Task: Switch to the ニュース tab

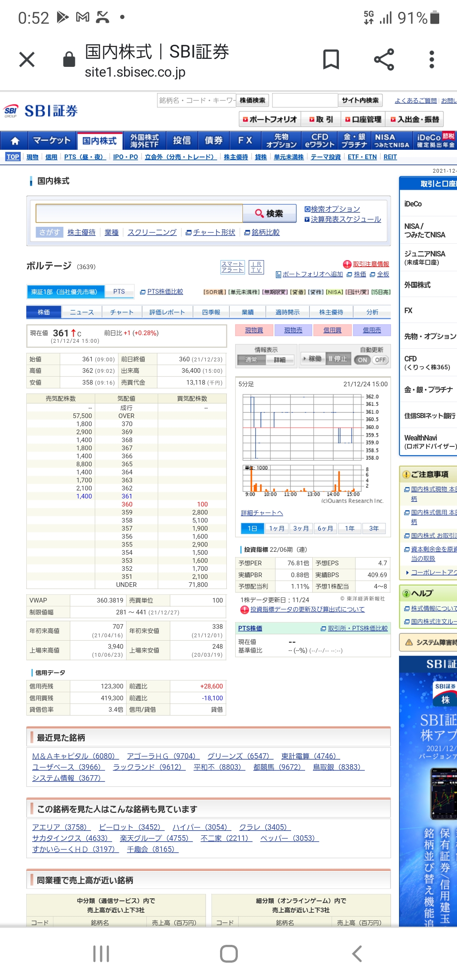Action: [x=82, y=312]
